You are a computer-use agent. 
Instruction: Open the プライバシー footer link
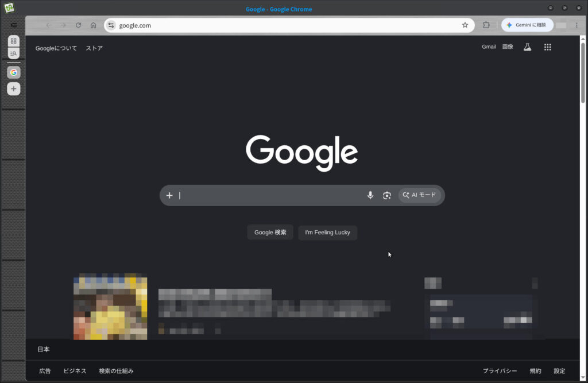pos(500,371)
